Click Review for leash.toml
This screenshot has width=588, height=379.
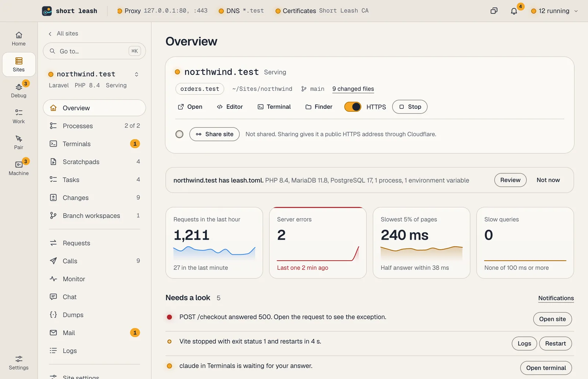point(510,180)
